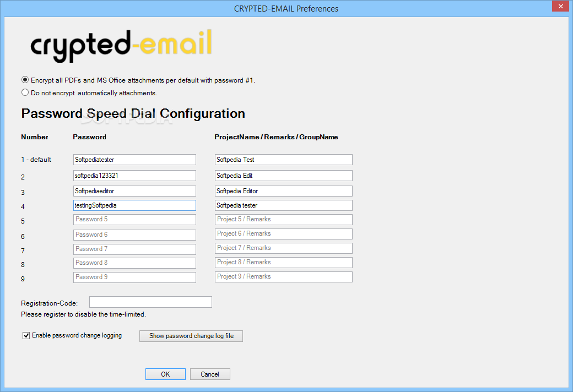Click password 3 field 'Softpediaeditor'
Viewport: 573px width, 392px height.
[x=134, y=191]
